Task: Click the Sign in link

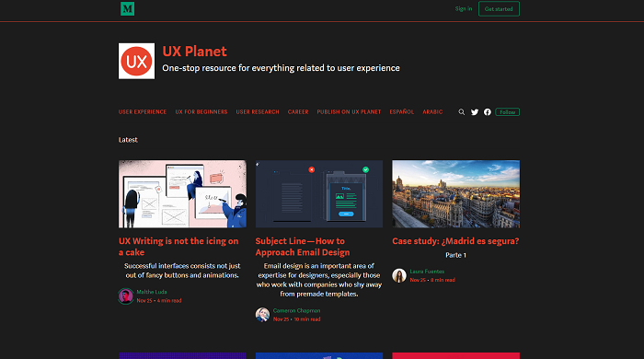Action: [464, 8]
